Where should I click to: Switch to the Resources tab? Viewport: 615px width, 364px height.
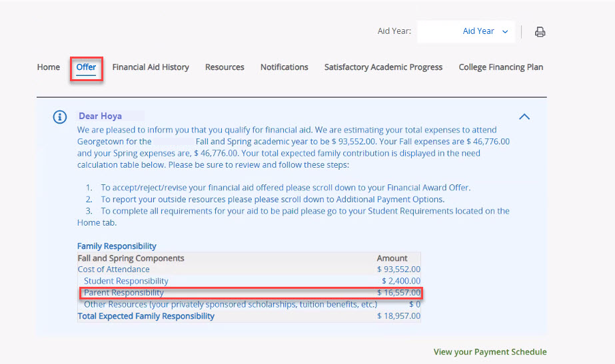(x=225, y=67)
